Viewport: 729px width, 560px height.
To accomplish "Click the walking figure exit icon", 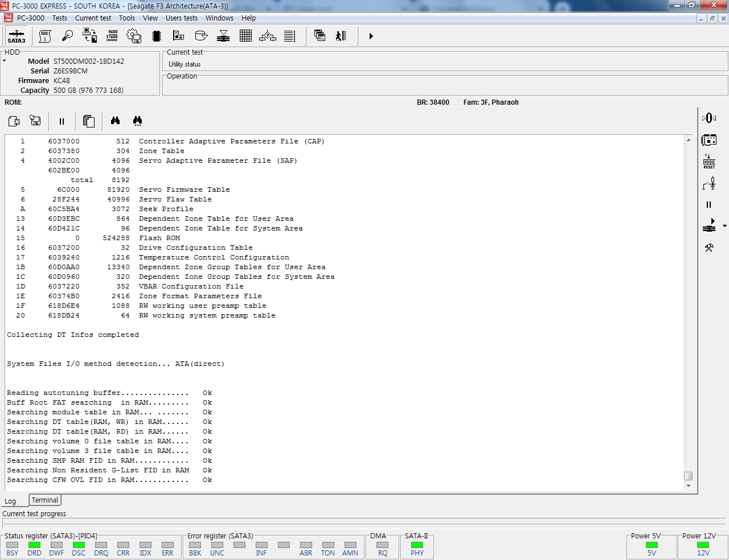I will pyautogui.click(x=341, y=36).
